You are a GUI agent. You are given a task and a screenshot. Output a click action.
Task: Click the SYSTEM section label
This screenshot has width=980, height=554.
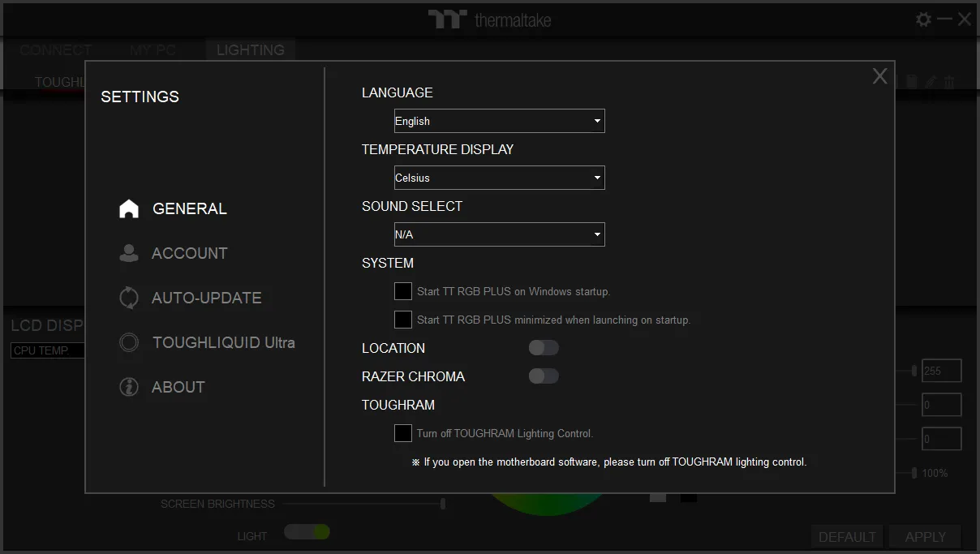point(388,263)
